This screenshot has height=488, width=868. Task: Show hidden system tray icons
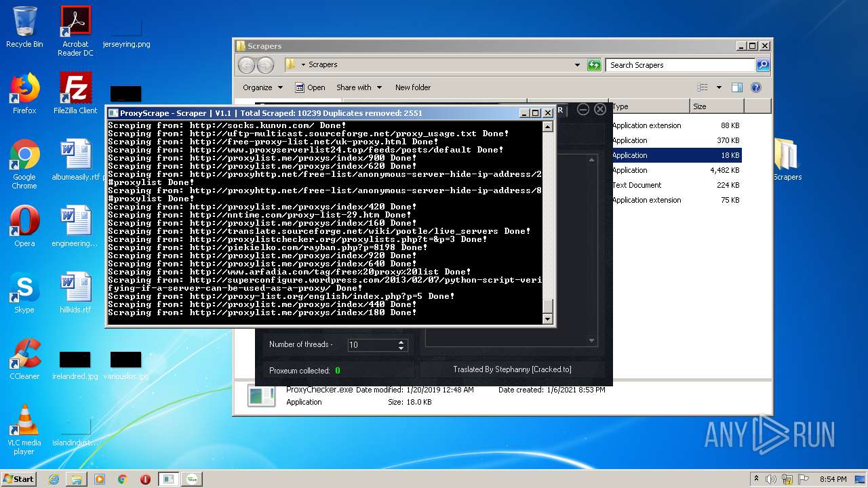tap(756, 479)
